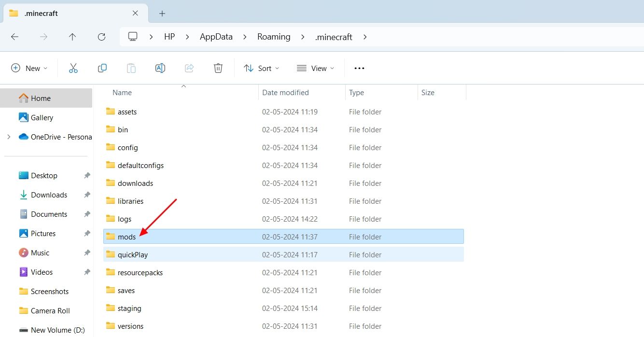Open the Sort options dropdown
The width and height of the screenshot is (644, 337).
pyautogui.click(x=261, y=68)
